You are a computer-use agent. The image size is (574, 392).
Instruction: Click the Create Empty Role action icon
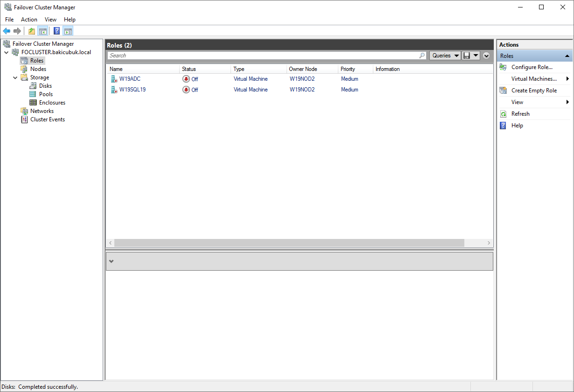click(x=503, y=91)
